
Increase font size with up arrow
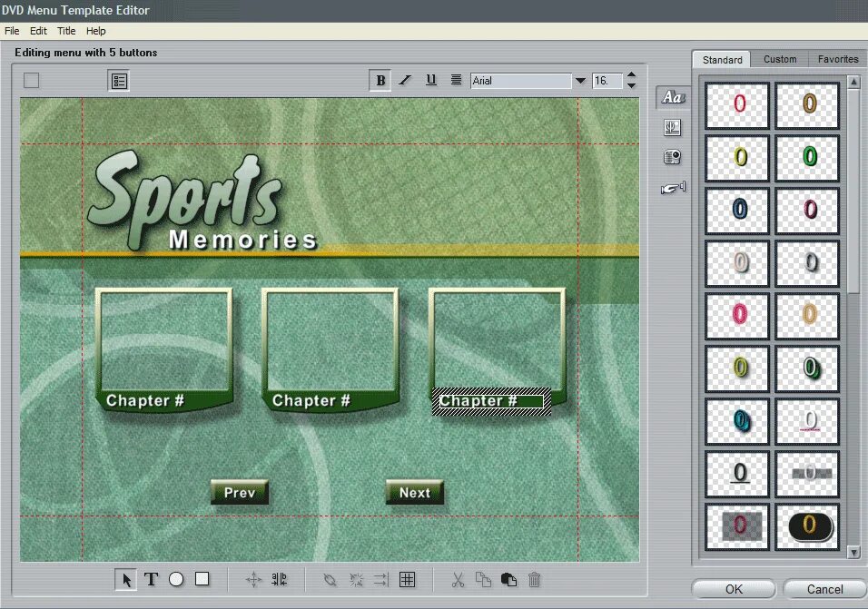[632, 74]
